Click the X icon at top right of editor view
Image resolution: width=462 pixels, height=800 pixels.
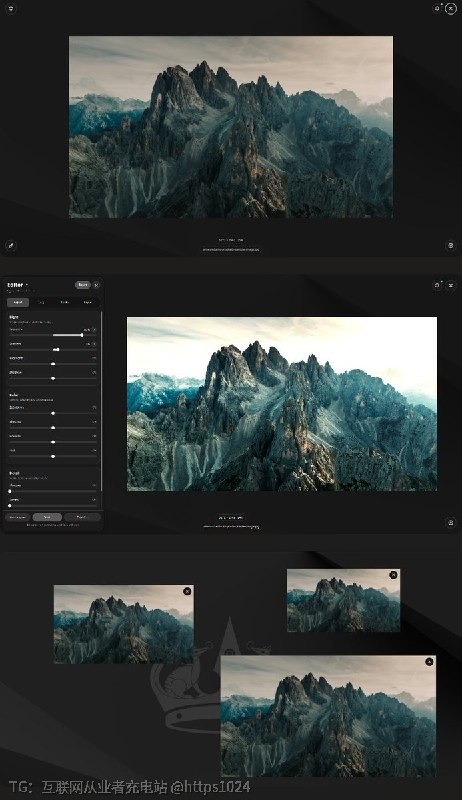pyautogui.click(x=451, y=285)
